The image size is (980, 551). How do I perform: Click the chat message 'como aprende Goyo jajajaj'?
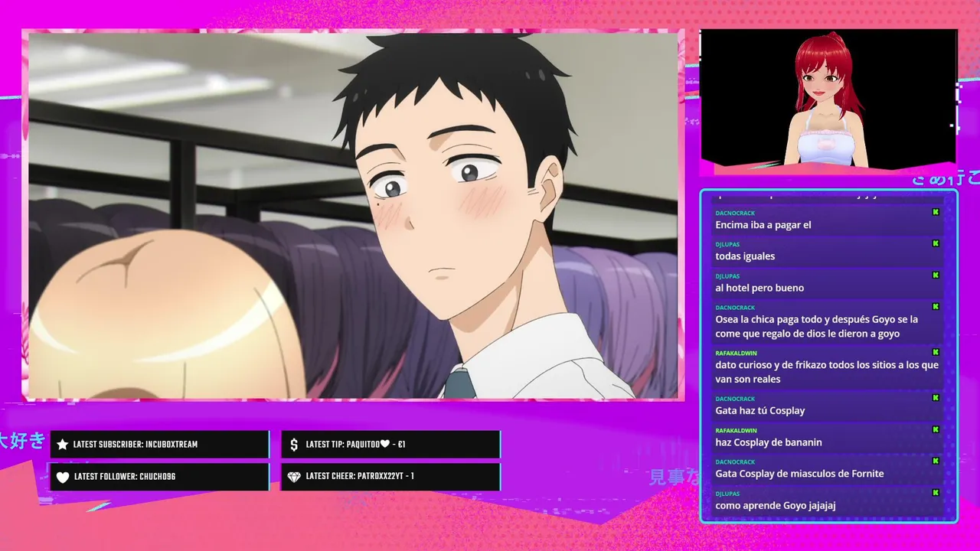coord(776,506)
